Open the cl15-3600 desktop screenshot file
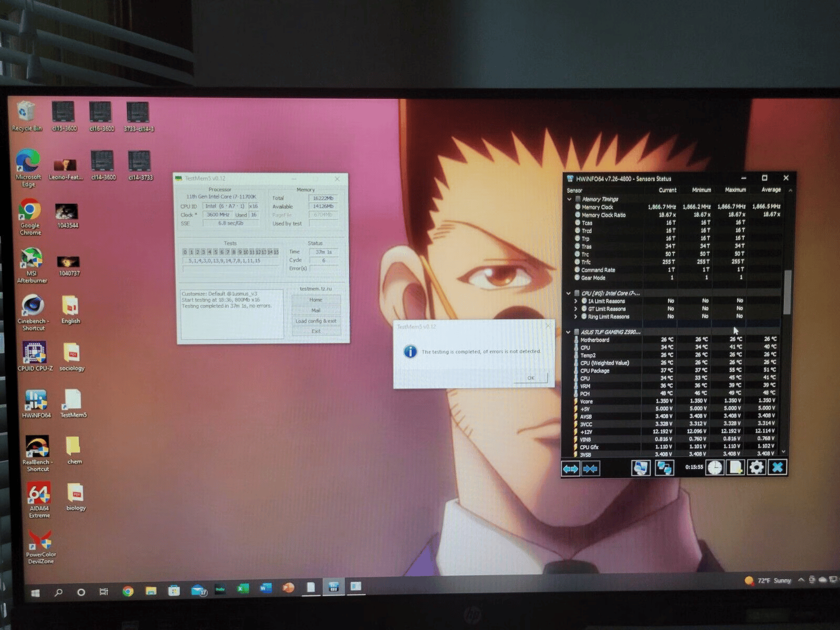The height and width of the screenshot is (630, 840). coord(64,116)
